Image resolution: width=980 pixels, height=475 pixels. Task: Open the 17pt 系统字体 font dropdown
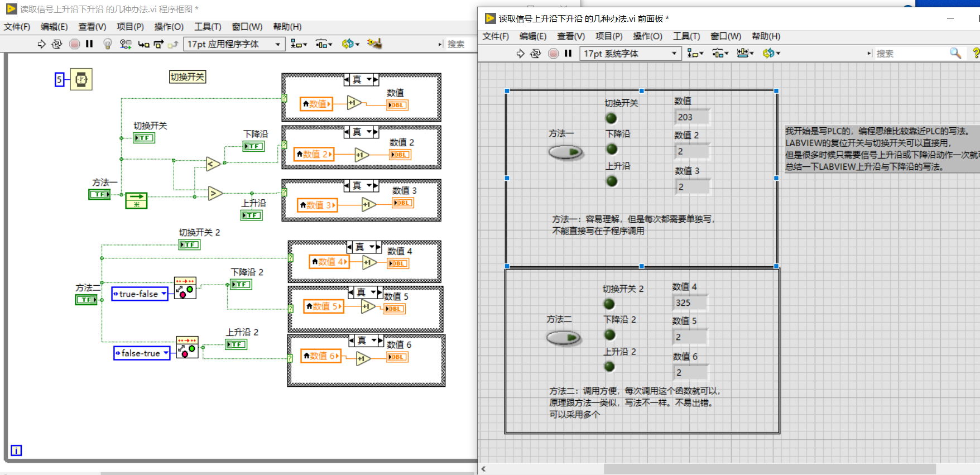pos(631,54)
